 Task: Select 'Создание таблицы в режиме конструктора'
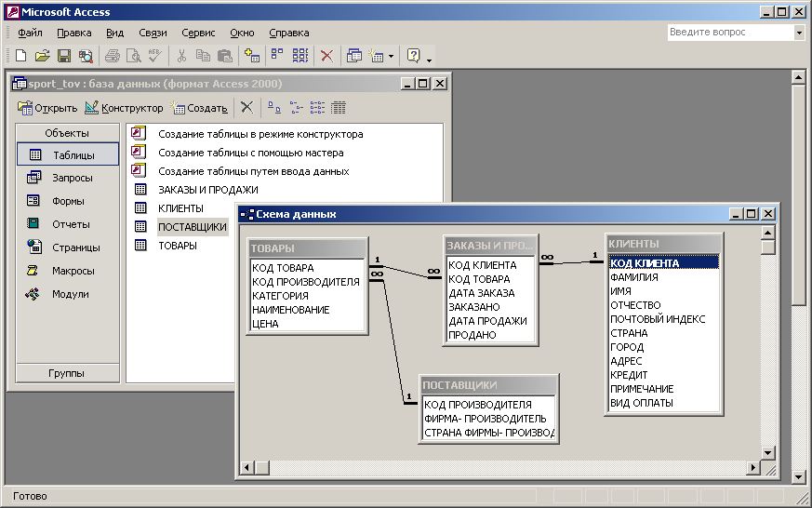click(260, 134)
